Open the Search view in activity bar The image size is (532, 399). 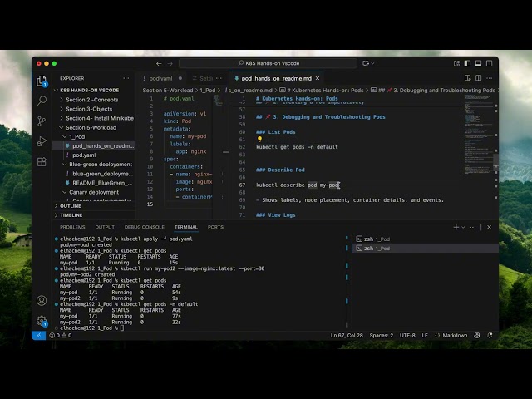[42, 101]
